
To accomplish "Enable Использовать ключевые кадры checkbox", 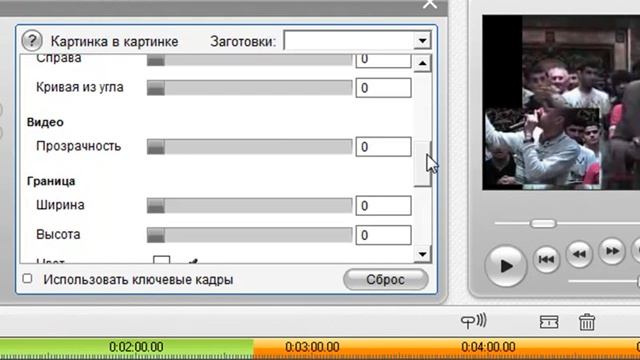I will point(27,278).
